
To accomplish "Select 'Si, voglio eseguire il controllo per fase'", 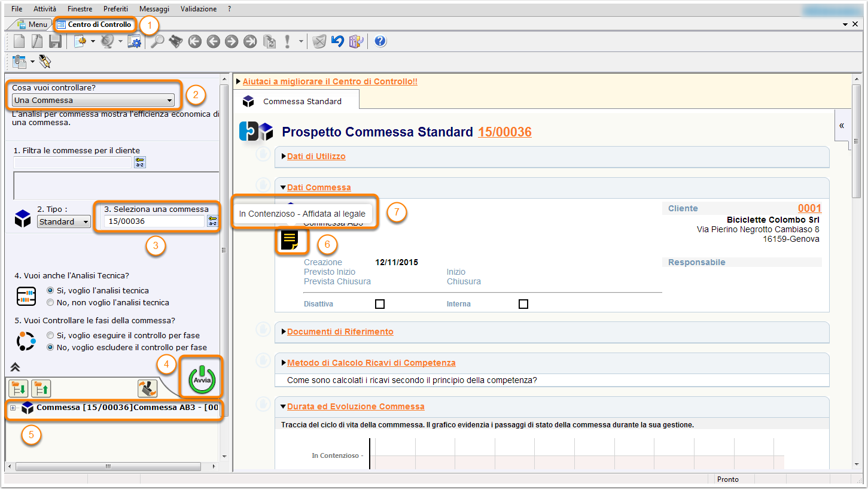I will click(x=50, y=335).
